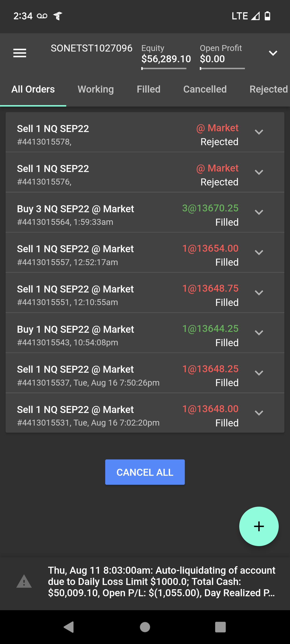Image resolution: width=290 pixels, height=644 pixels.
Task: Tap the warning triangle alert icon
Action: (x=24, y=581)
